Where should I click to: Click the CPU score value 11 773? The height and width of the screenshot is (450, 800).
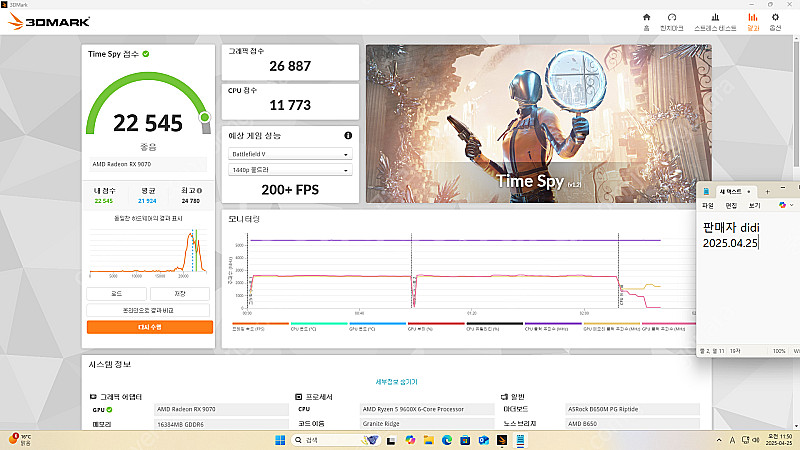290,105
